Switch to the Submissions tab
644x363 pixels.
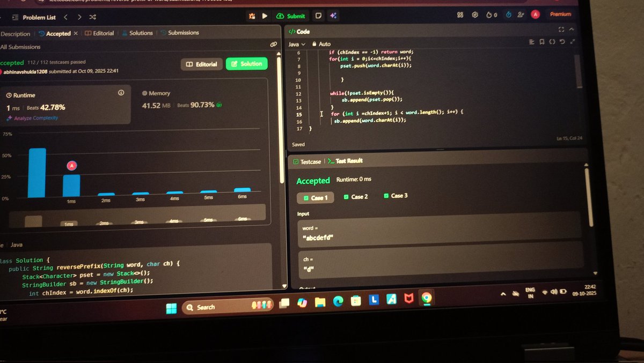tap(180, 33)
